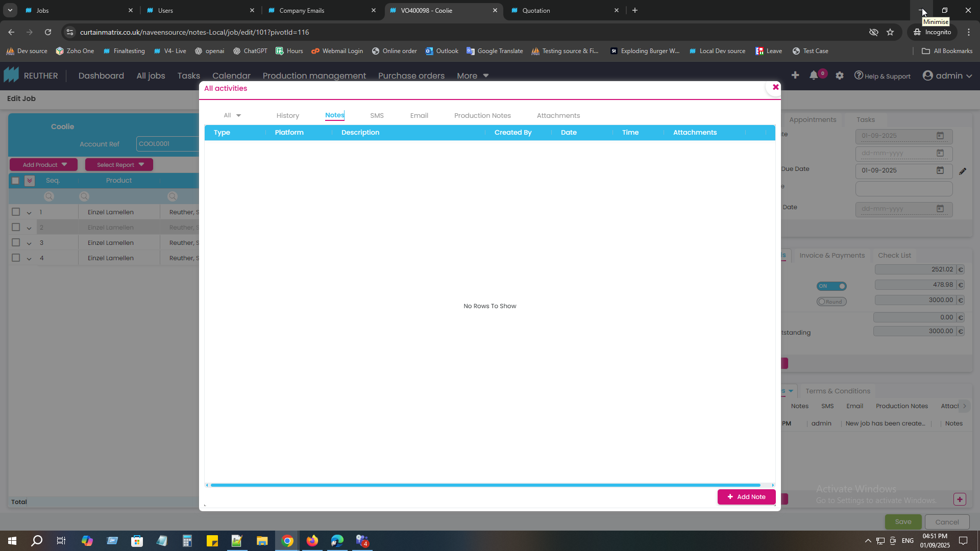Open the settings gear icon
The height and width of the screenshot is (551, 980).
[840, 76]
